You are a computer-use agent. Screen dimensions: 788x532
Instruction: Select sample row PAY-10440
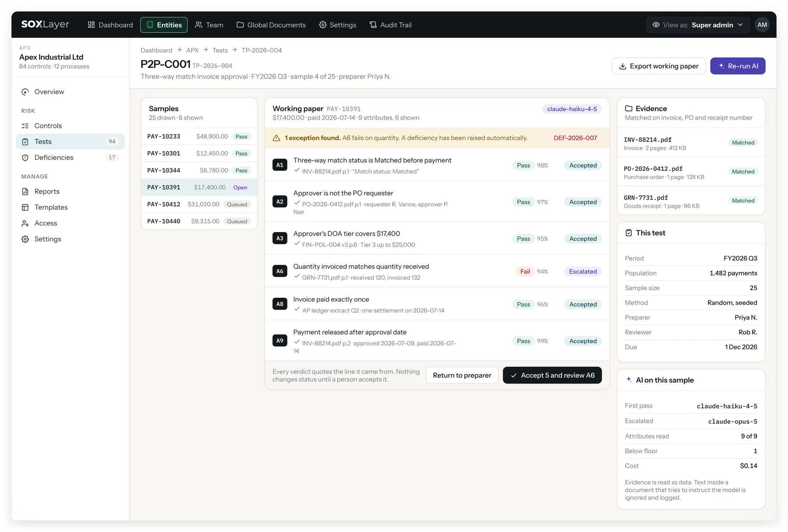[199, 222]
